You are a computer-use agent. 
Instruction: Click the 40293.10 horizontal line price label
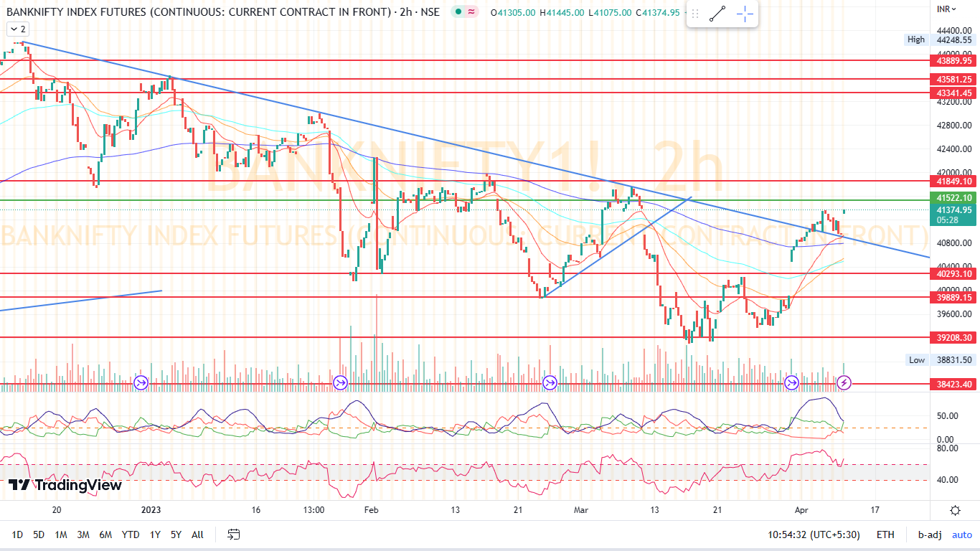(x=953, y=274)
